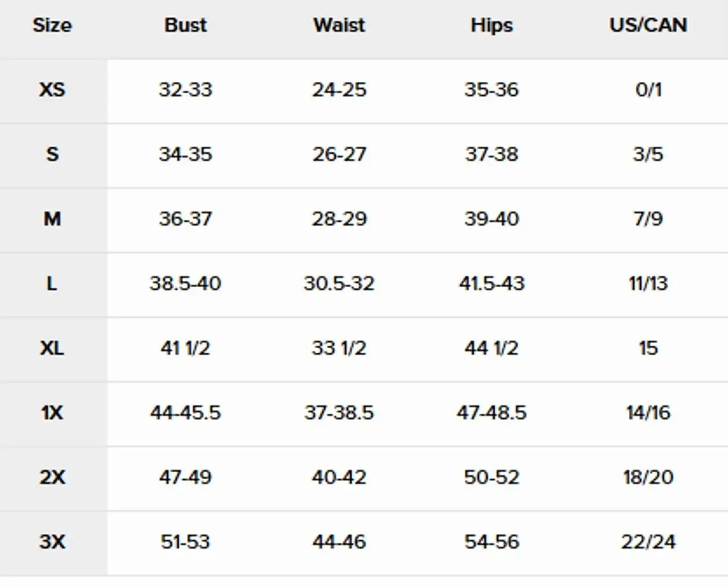Select the 1X size row label
This screenshot has height=586, width=728.
tap(52, 413)
